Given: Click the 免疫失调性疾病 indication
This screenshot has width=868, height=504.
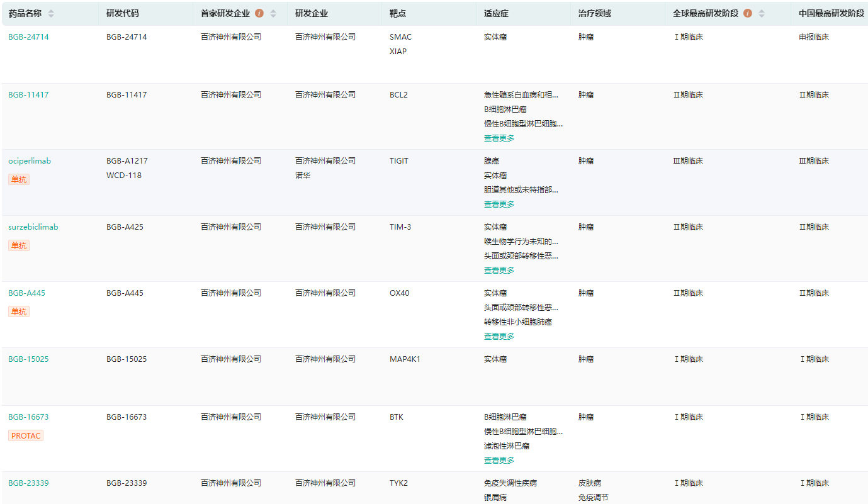Looking at the screenshot, I should (510, 483).
